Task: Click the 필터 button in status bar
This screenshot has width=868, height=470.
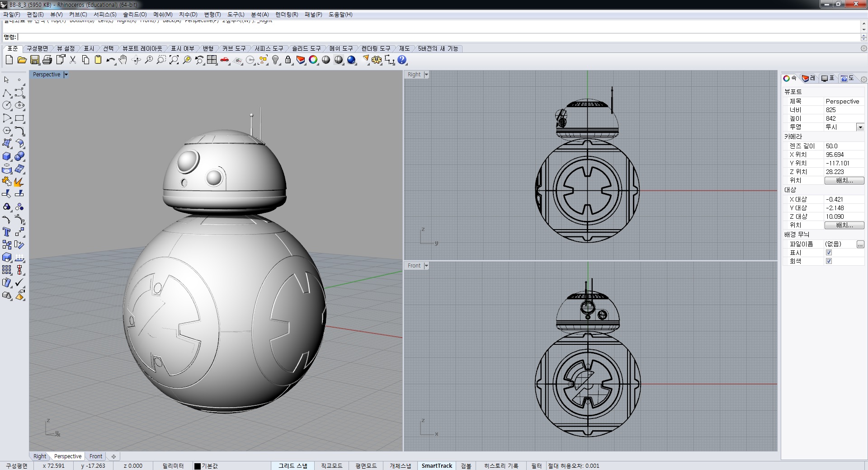Action: coord(536,465)
